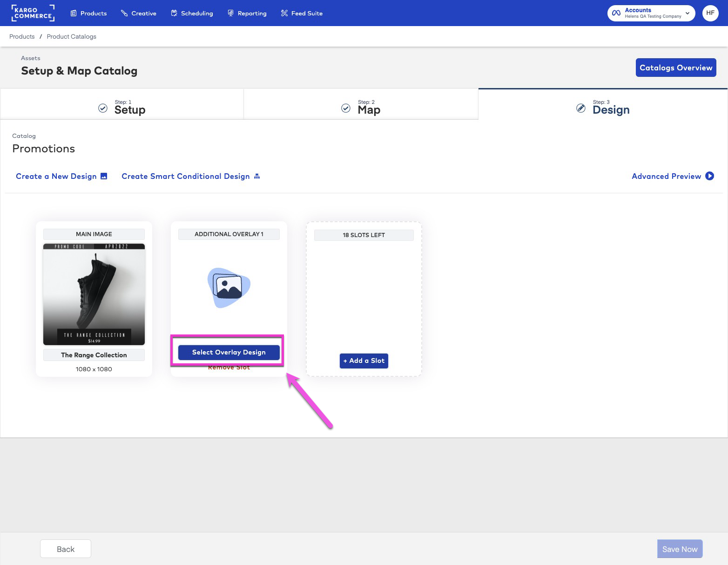
Task: Open Scheduling via its calendar icon
Action: click(x=174, y=13)
